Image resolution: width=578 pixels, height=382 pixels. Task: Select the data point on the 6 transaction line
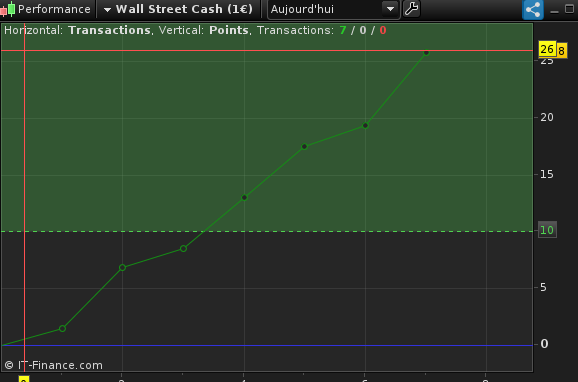(x=365, y=126)
